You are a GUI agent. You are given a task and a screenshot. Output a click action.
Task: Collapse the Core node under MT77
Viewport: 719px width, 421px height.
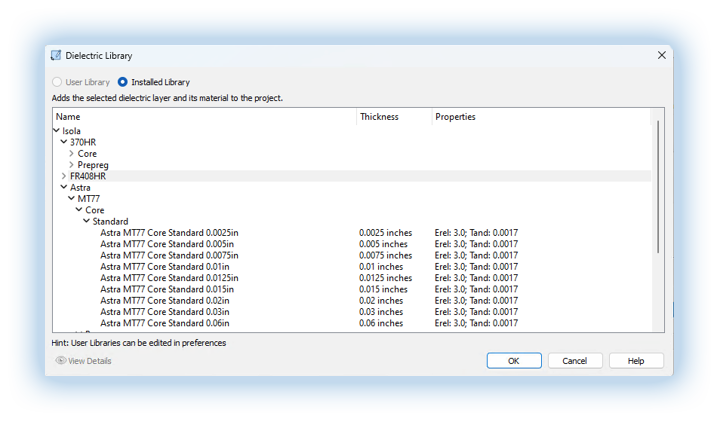(x=79, y=210)
